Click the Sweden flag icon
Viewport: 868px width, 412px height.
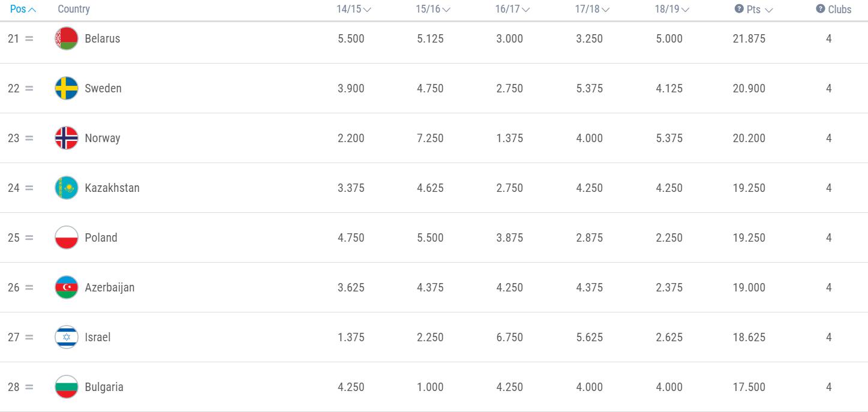click(67, 88)
